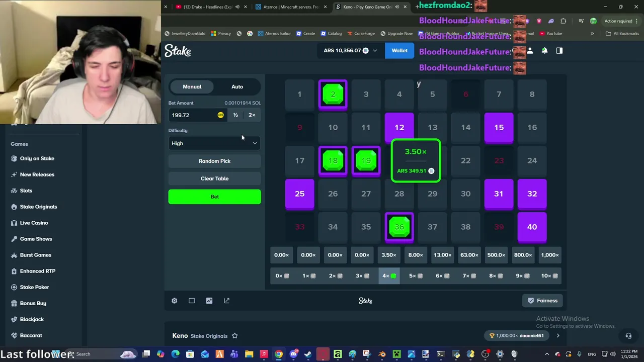Open the popout game icon
644x362 pixels.
pyautogui.click(x=226, y=301)
